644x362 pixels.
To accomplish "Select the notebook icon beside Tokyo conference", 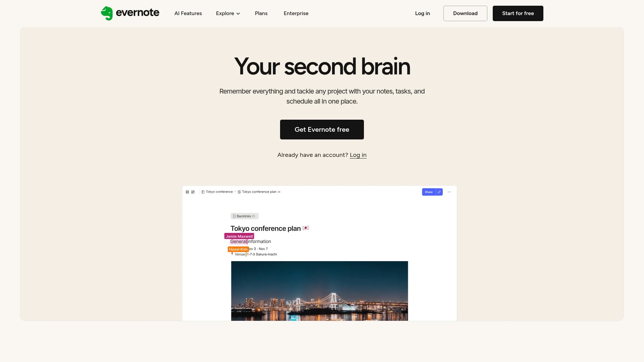I will (203, 192).
